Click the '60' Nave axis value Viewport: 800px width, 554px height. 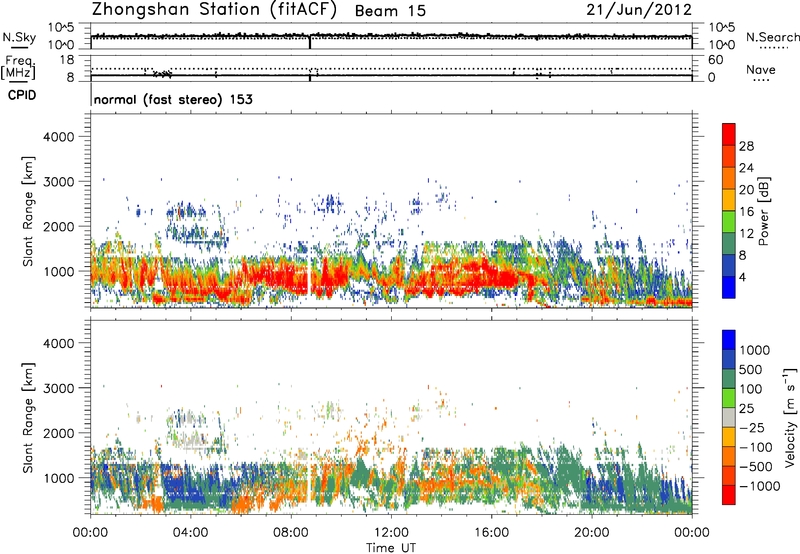pyautogui.click(x=715, y=60)
